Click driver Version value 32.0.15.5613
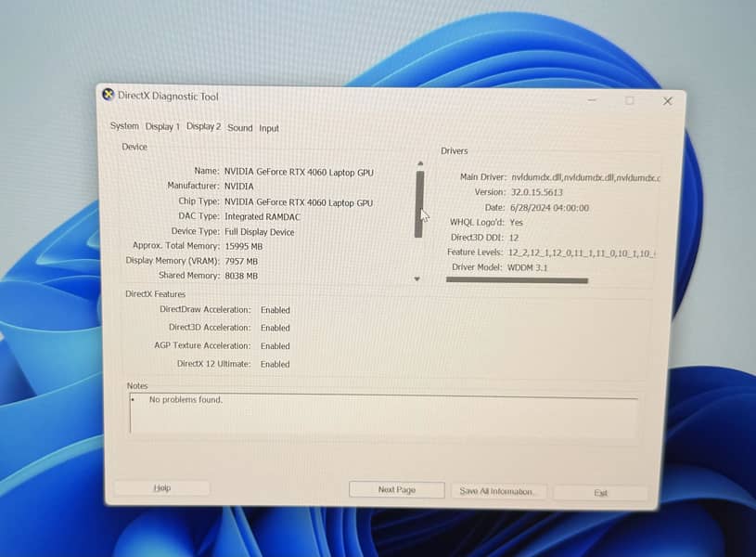Screen dimensions: 756x557 click(x=537, y=192)
